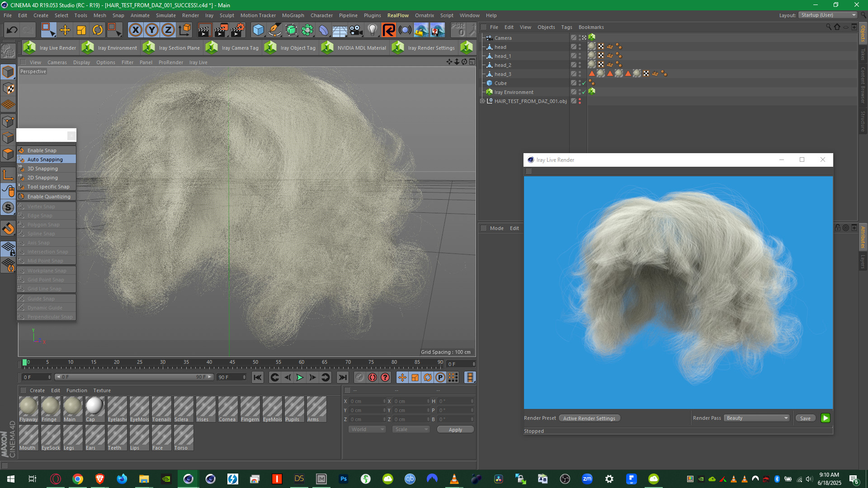Screen dimensions: 868x488
Task: Select Auto Snapping mode
Action: coord(47,160)
